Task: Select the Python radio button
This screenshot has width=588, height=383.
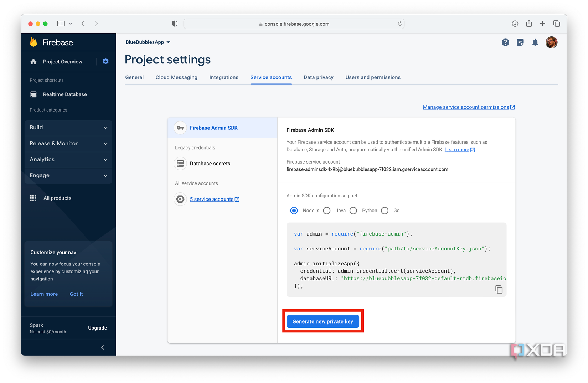Action: [x=353, y=211]
